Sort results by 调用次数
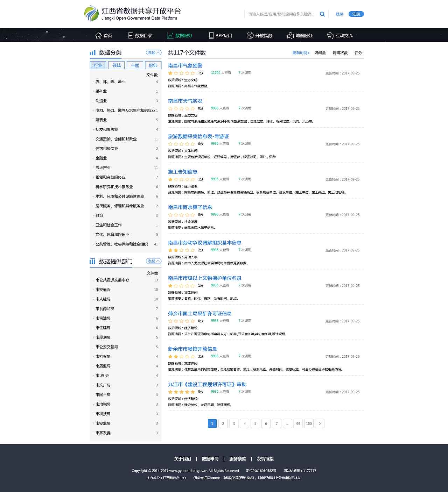 [340, 53]
